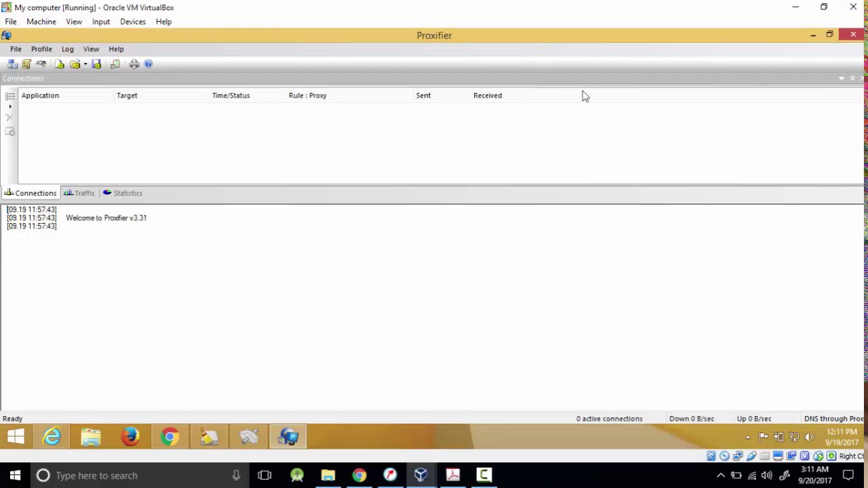Open help with blue question icon
Image resolution: width=868 pixels, height=488 pixels.
click(149, 64)
